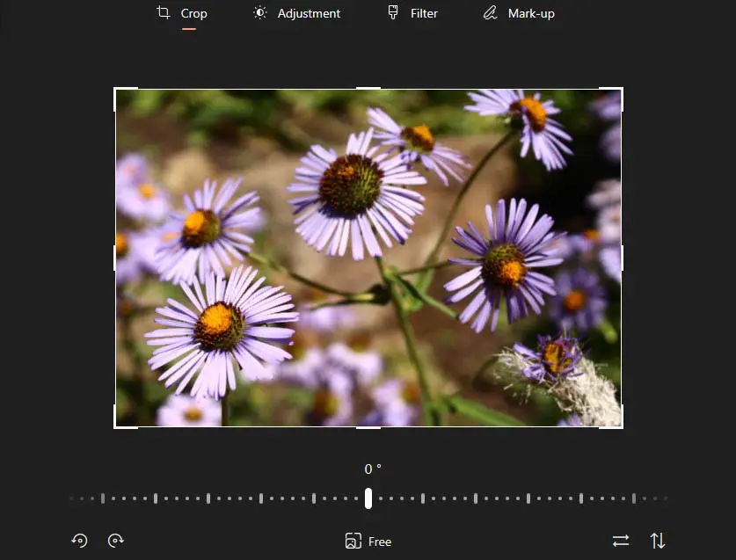736x560 pixels.
Task: Flip the image horizontally
Action: coord(621,541)
